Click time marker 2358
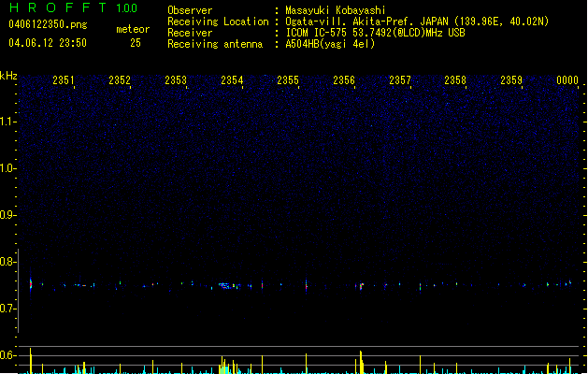The width and height of the screenshot is (588, 374). [x=455, y=79]
